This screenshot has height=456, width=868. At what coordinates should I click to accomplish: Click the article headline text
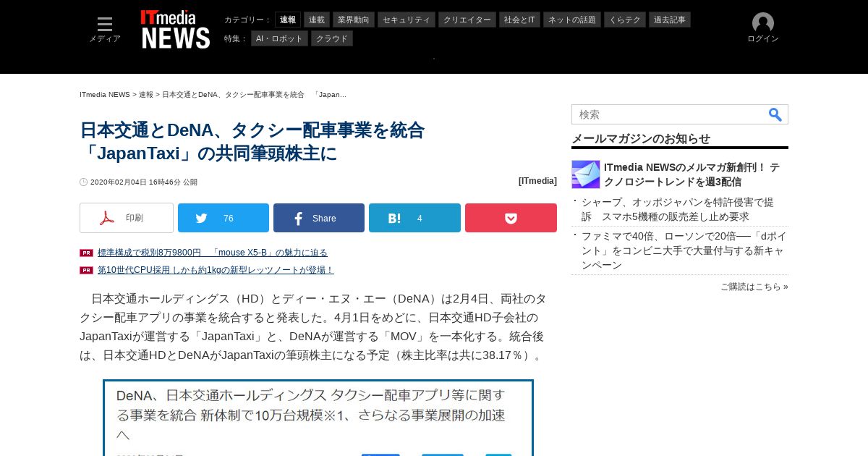252,142
